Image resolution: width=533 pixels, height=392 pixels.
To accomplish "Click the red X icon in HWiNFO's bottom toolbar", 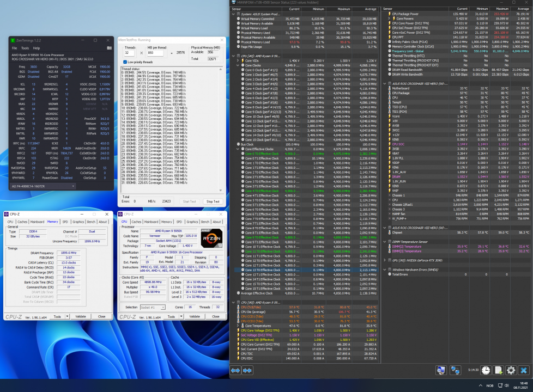I will pyautogui.click(x=524, y=370).
